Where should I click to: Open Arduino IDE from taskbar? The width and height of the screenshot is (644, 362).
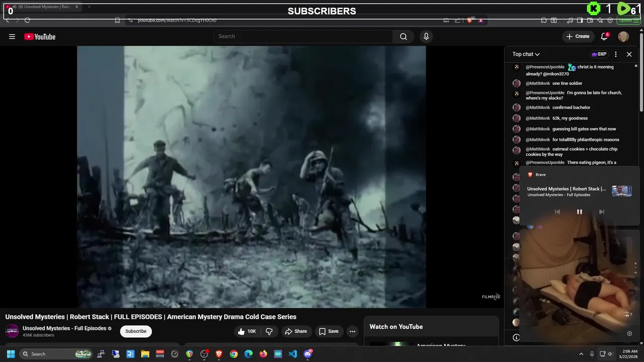click(x=278, y=354)
